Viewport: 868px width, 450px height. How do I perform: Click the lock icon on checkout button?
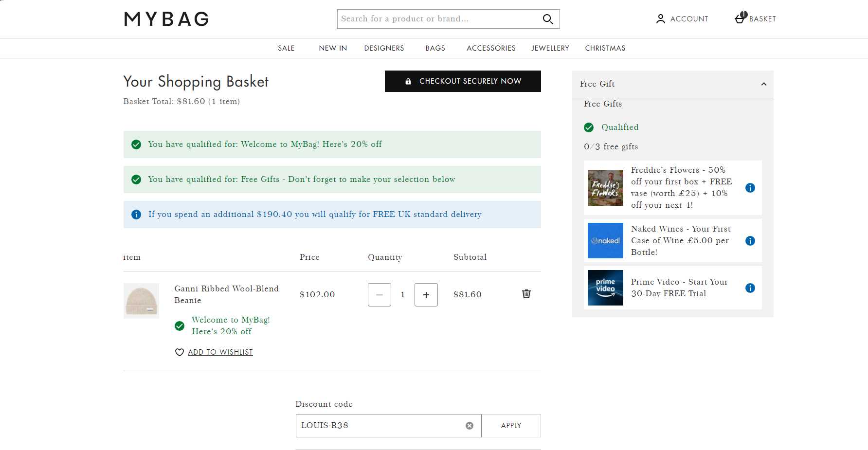[x=408, y=81]
